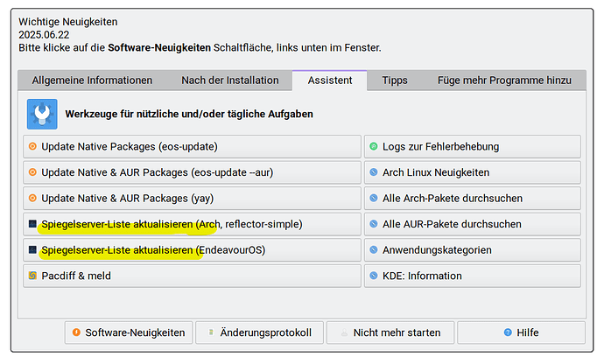This screenshot has width=604, height=364.
Task: Click the Hilfe question mark icon
Action: click(508, 332)
